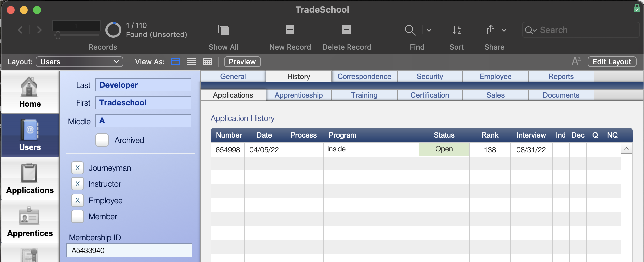This screenshot has width=644, height=262.
Task: Click the Edit Layout button
Action: (612, 62)
